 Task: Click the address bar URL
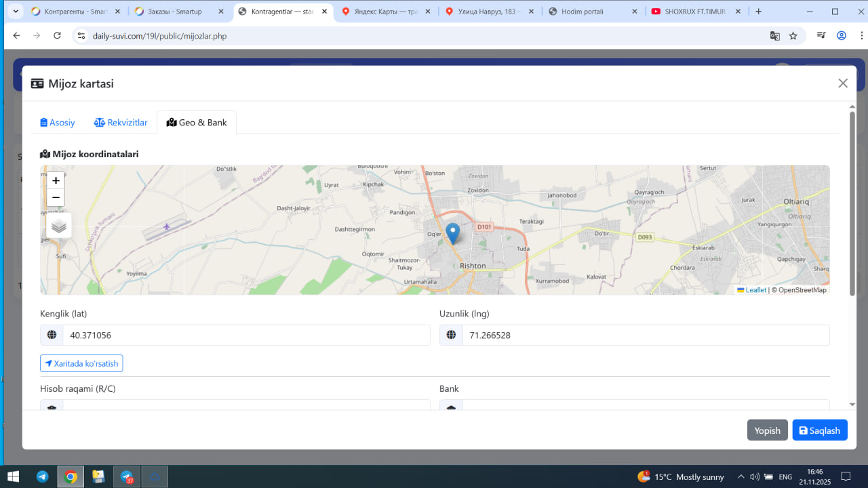[x=159, y=36]
